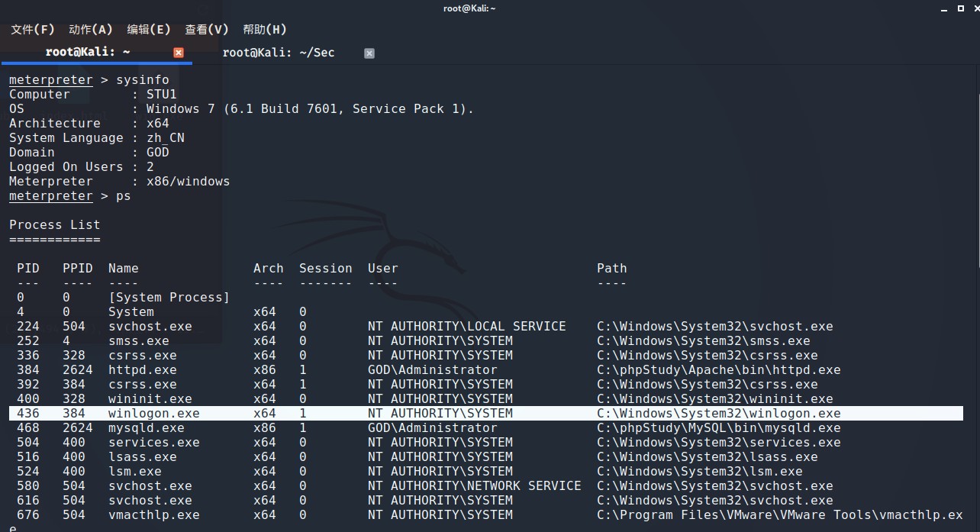Viewport: 980px width, 532px height.
Task: Click the Windows 7 OS version text
Action: (x=310, y=109)
